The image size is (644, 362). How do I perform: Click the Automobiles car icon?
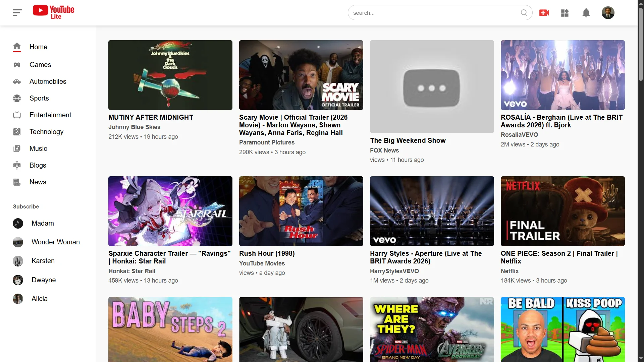17,81
